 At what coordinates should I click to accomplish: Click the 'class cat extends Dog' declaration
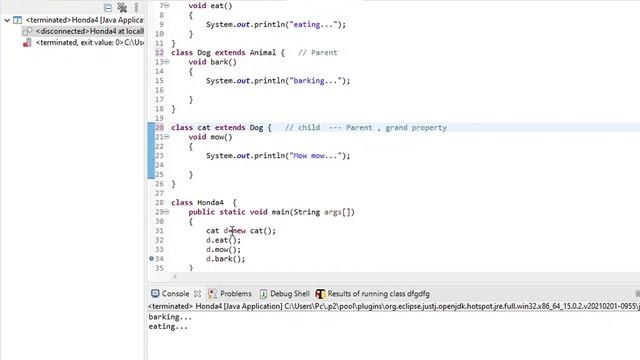[221, 128]
